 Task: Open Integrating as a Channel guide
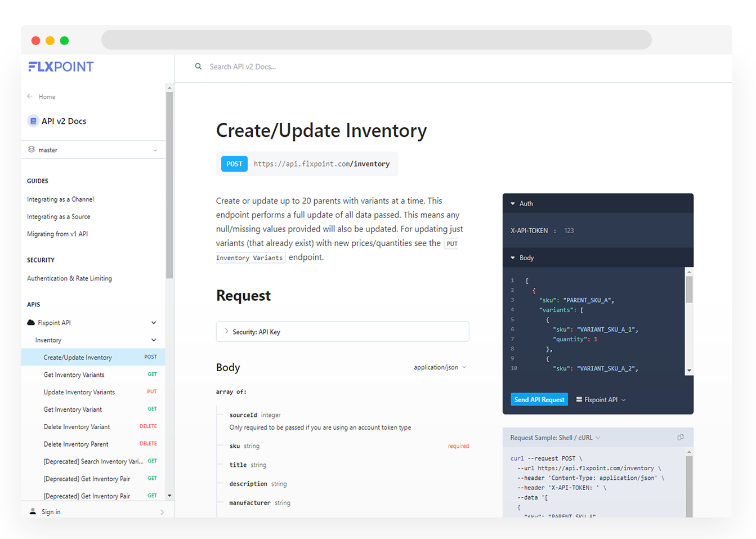(60, 199)
